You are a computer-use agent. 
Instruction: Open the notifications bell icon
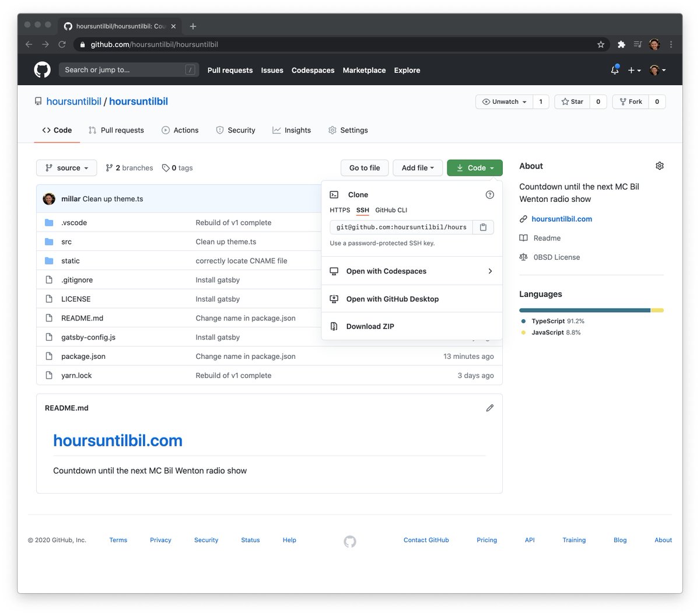[x=615, y=69]
